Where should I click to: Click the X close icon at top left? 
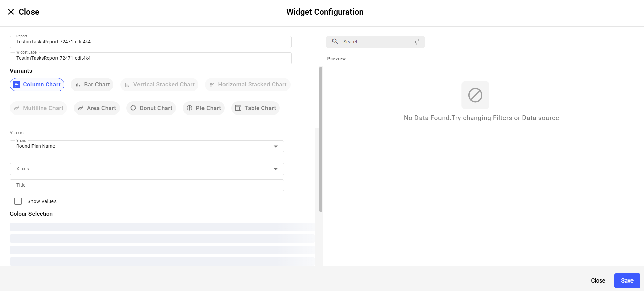pos(11,12)
